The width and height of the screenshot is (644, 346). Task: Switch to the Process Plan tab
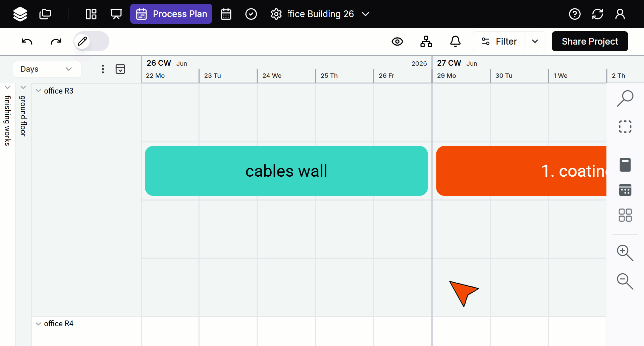pyautogui.click(x=171, y=14)
